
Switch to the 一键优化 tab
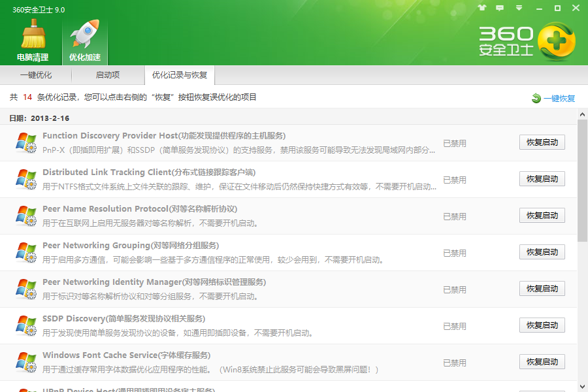click(36, 75)
